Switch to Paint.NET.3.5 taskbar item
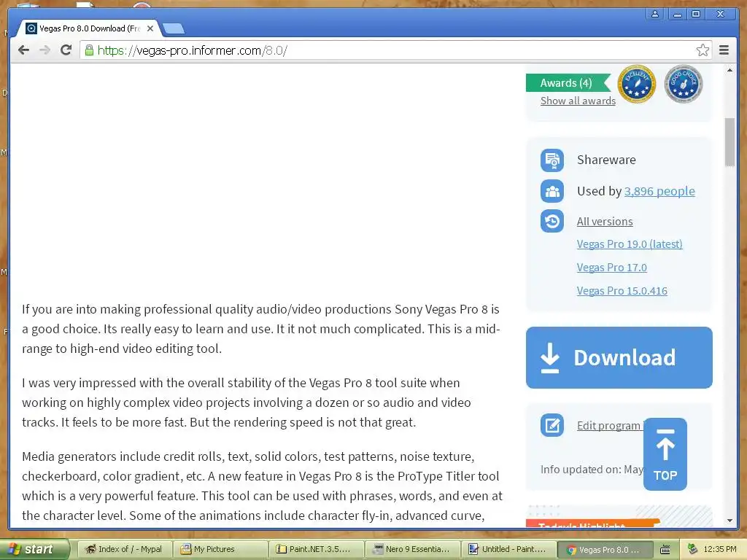This screenshot has width=747, height=560. [317, 549]
